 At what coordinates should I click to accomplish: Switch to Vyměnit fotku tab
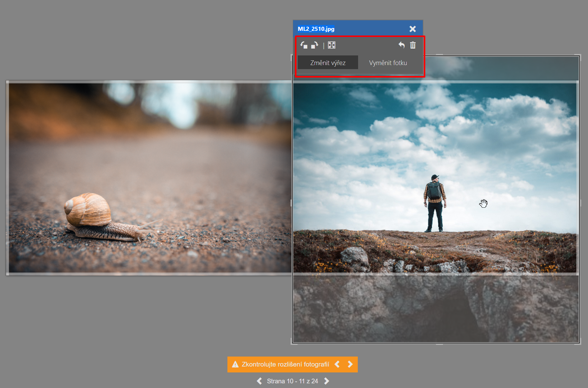(x=388, y=63)
